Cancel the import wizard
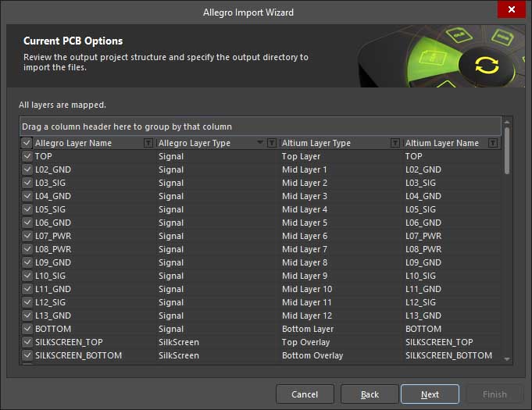 pos(305,394)
